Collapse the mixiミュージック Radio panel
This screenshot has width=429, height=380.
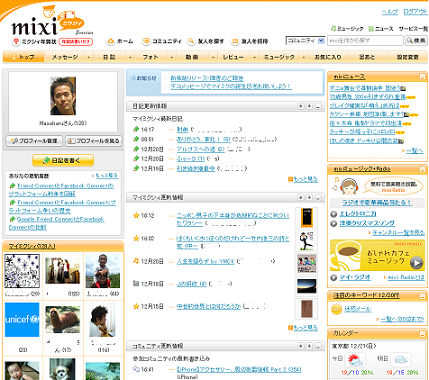click(x=422, y=169)
